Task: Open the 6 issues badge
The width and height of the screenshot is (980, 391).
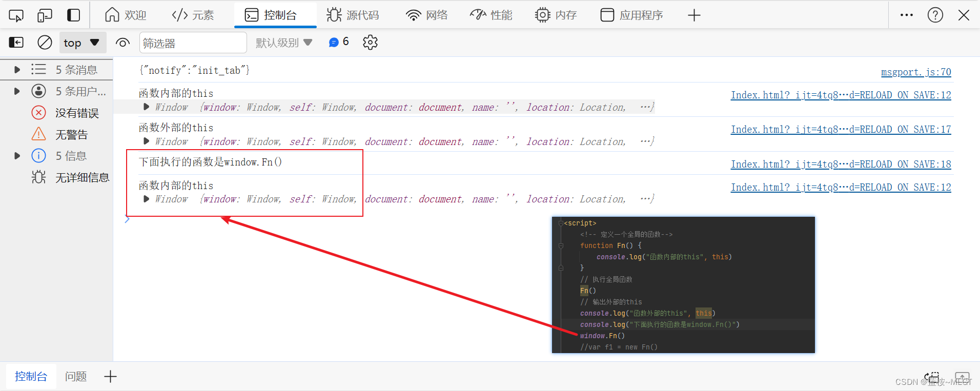Action: click(339, 42)
